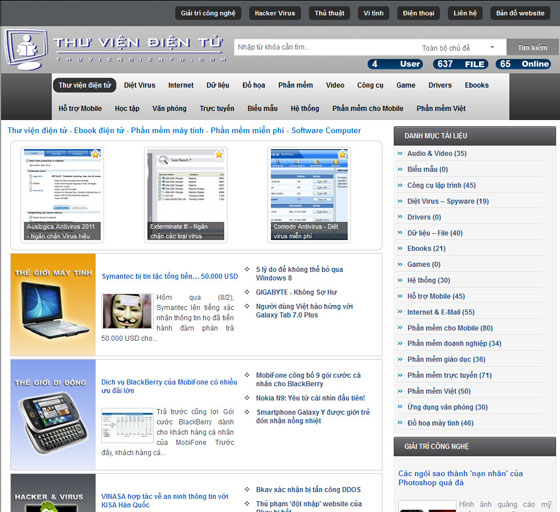Select the Diệt Virus menu item

point(139,85)
